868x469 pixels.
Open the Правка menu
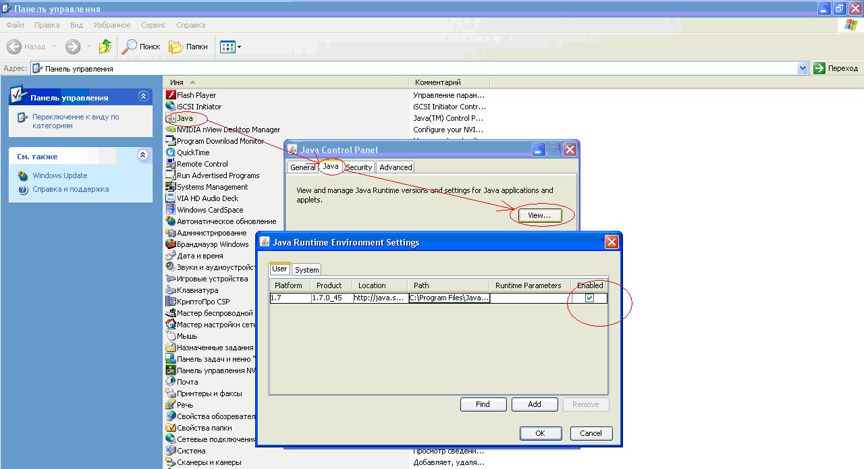47,25
